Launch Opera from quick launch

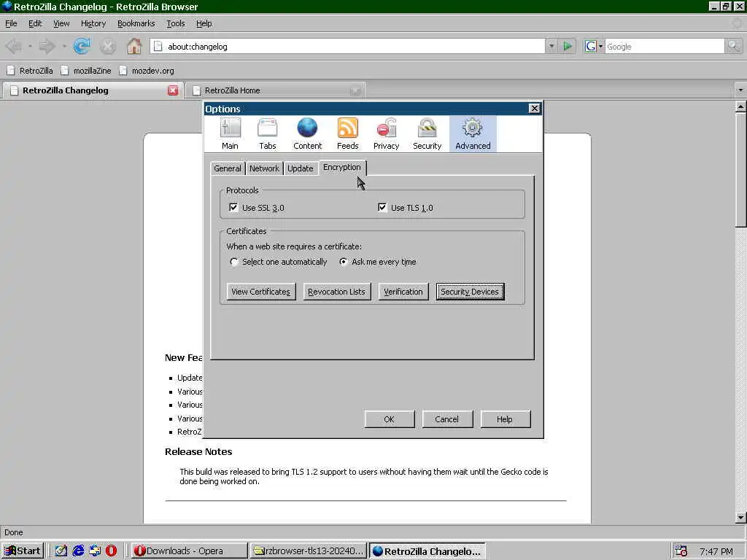tap(111, 551)
